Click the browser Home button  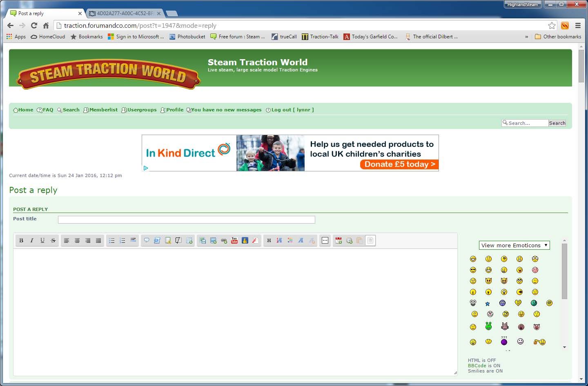point(46,25)
